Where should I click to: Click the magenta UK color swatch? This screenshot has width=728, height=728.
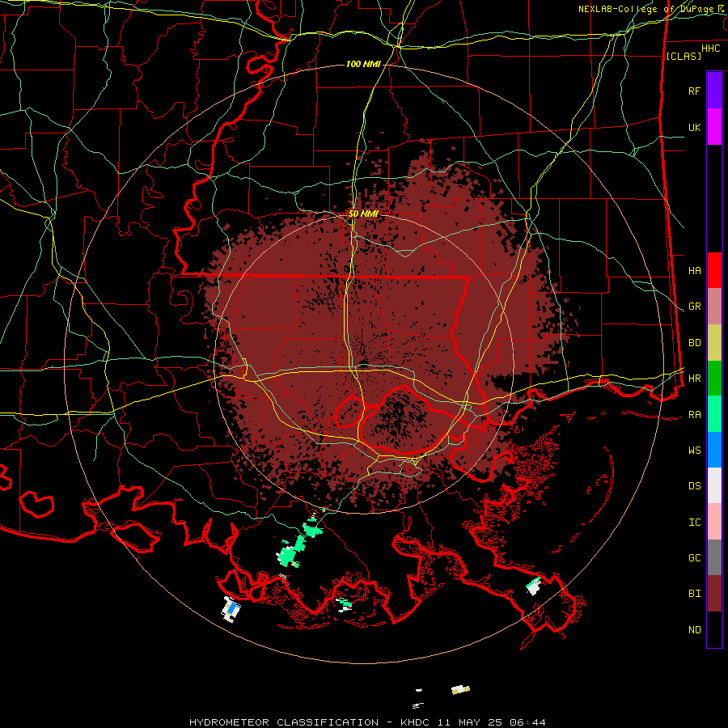coord(714,127)
